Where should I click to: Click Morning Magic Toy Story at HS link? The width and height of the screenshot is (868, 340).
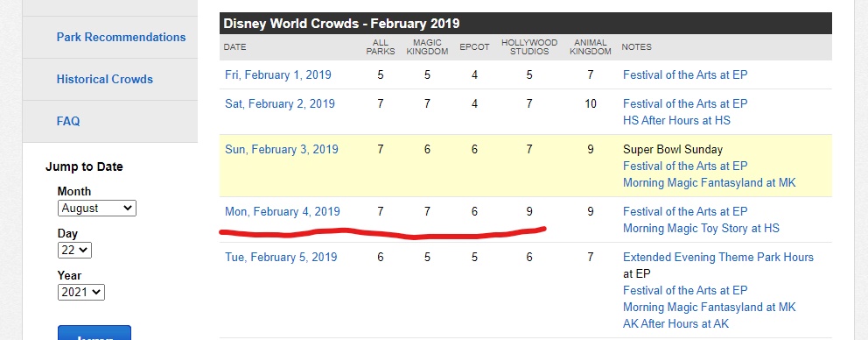pos(701,228)
